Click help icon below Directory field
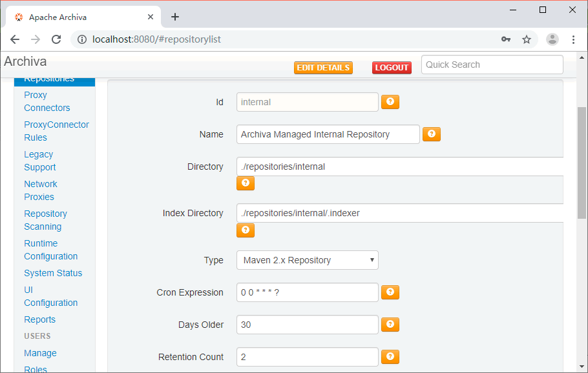Viewport: 588px width, 373px height. click(x=246, y=183)
